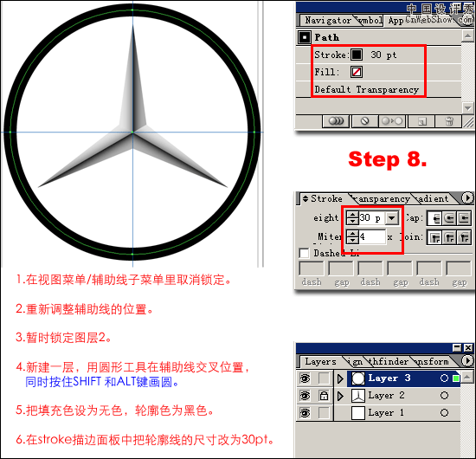Switch to the Align tab in Layers panel
Viewport: 476px width, 459px height.
coord(356,361)
